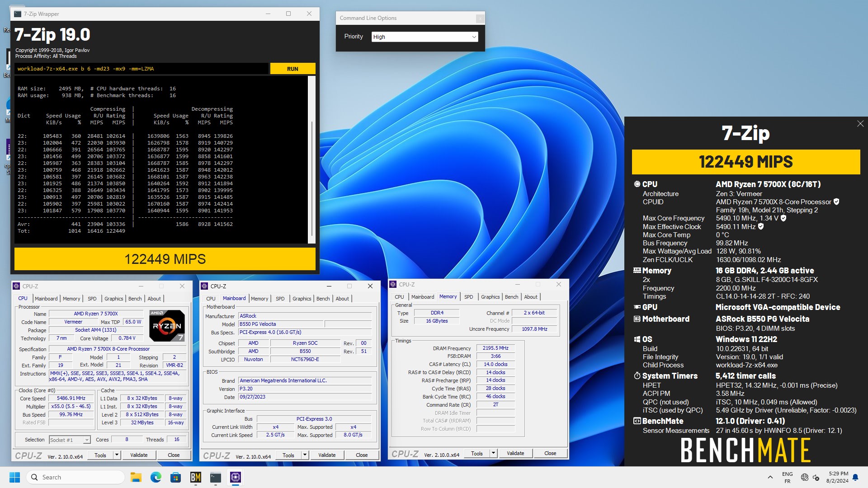The width and height of the screenshot is (868, 488).
Task: Click Close button in right CPU-Z window
Action: click(x=550, y=453)
